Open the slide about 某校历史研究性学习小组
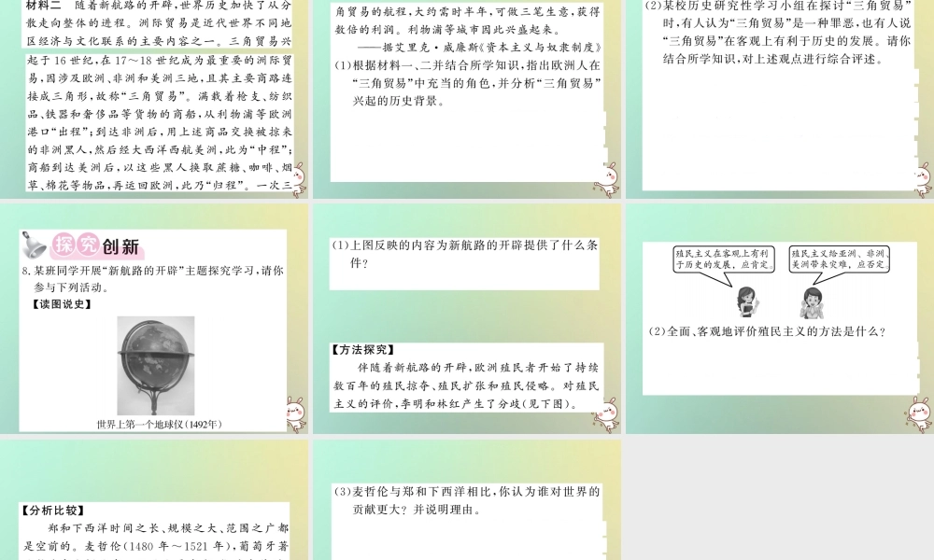Viewport: 934px width, 560px height. point(780,99)
